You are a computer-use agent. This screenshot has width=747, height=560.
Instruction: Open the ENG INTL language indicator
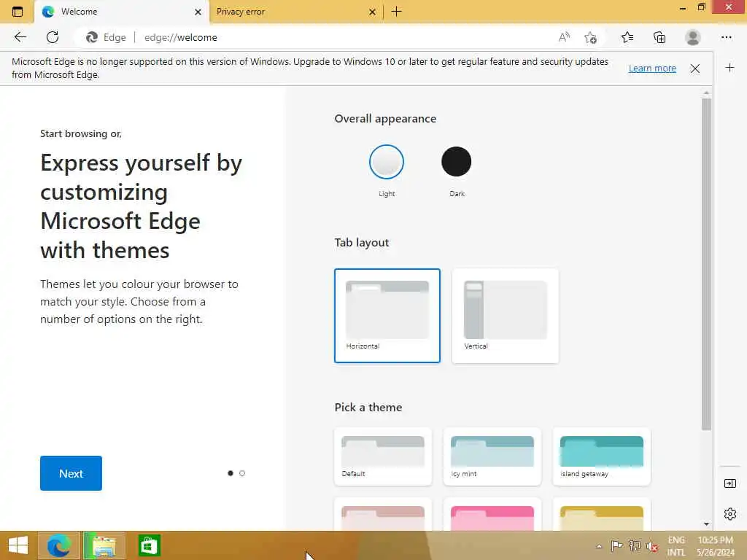point(676,546)
